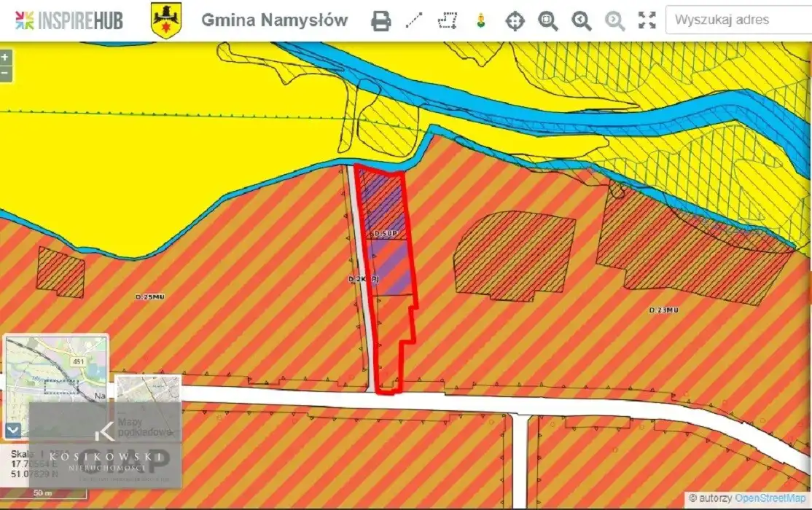812x510 pixels.
Task: Click the greyed-out magnifier icon
Action: (614, 20)
